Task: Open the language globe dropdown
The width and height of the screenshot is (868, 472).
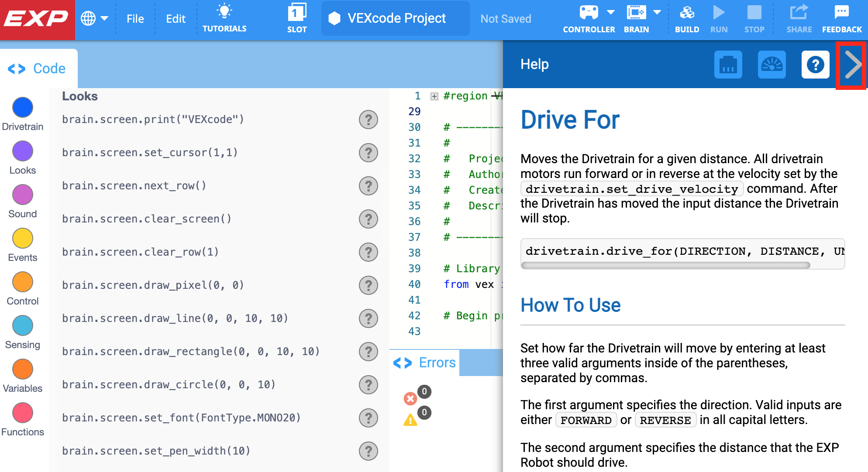Action: 94,18
